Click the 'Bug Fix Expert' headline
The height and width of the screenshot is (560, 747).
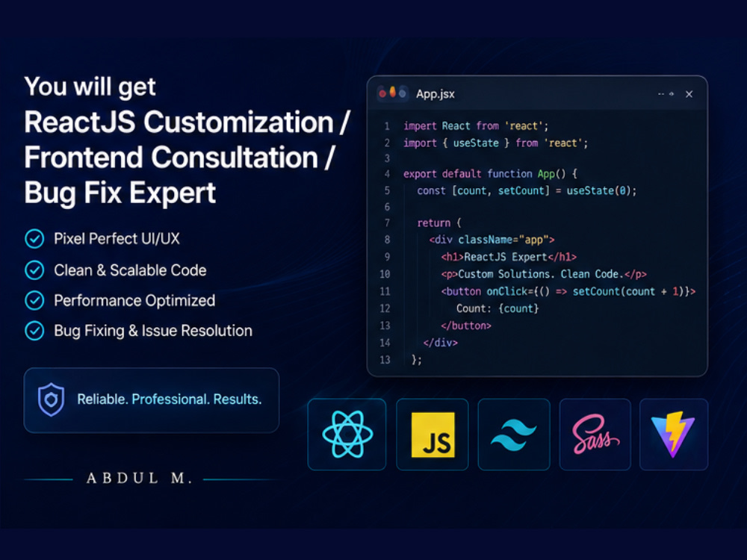[x=120, y=193]
